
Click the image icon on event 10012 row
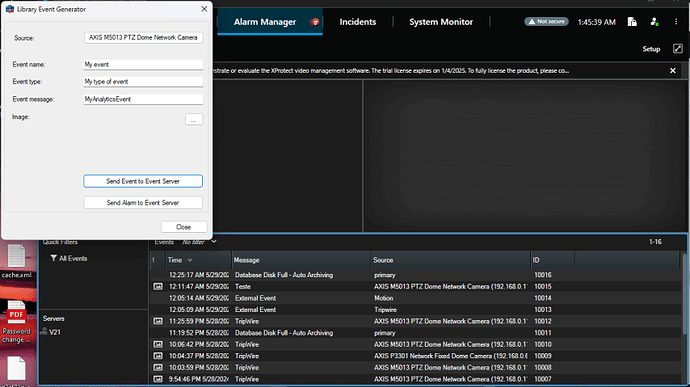(158, 321)
